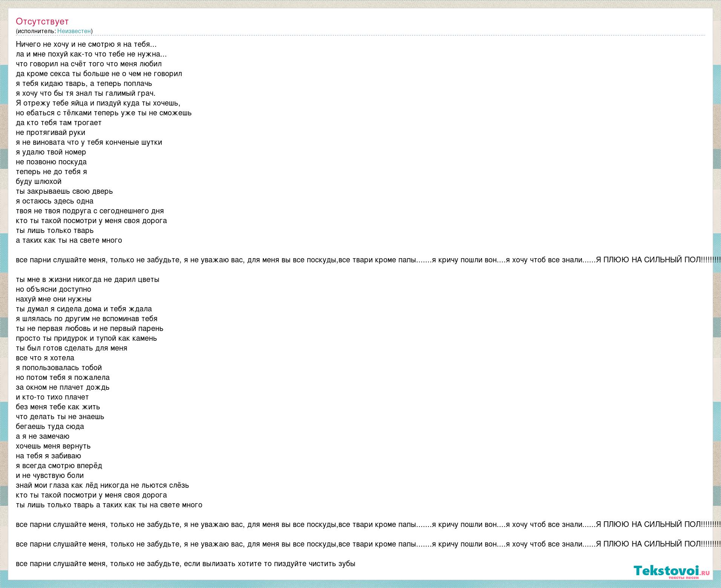Click line 'ты лишь только тварь а таких как ты на свете много'
The width and height of the screenshot is (721, 588).
point(109,505)
